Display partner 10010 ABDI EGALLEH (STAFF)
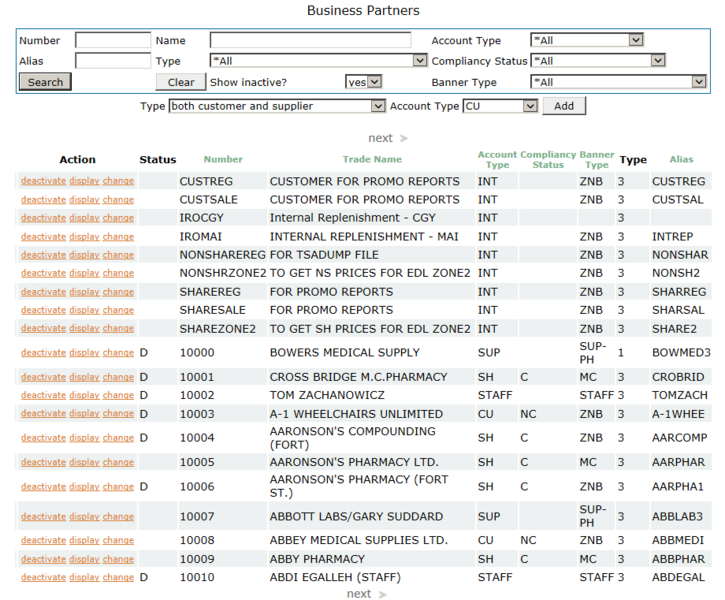725x600 pixels. 84,577
